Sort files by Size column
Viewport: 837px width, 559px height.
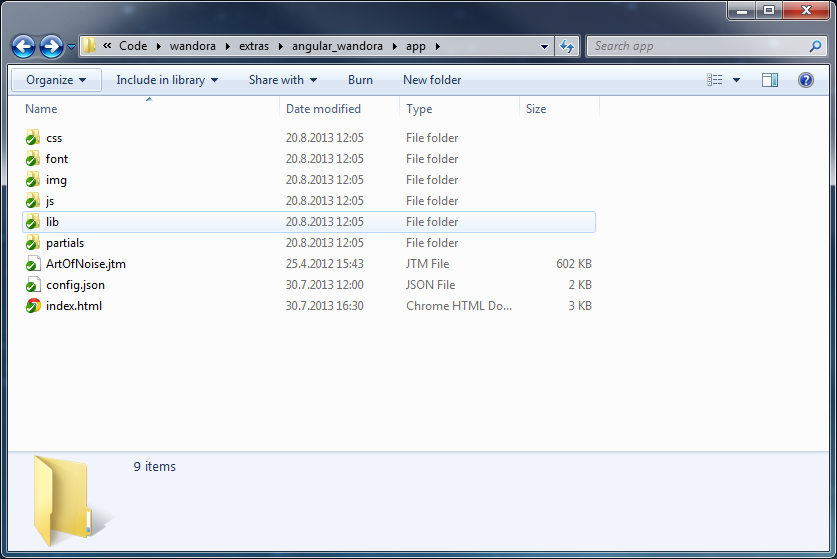point(536,109)
